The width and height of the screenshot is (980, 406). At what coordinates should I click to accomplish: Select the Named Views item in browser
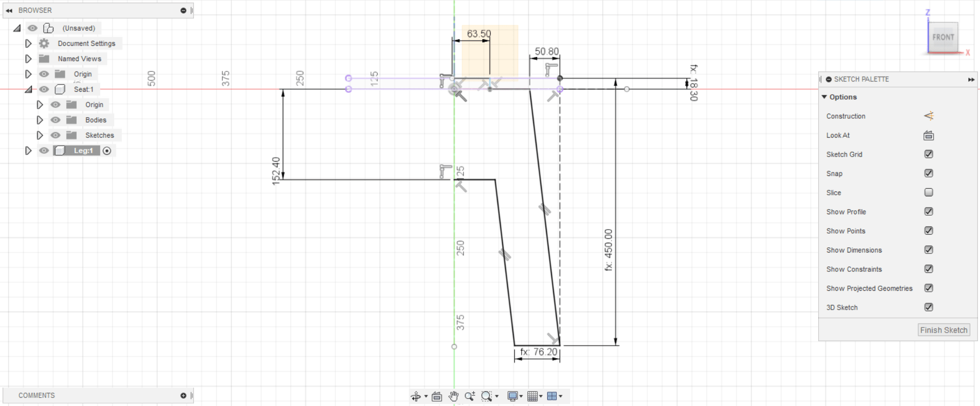79,59
